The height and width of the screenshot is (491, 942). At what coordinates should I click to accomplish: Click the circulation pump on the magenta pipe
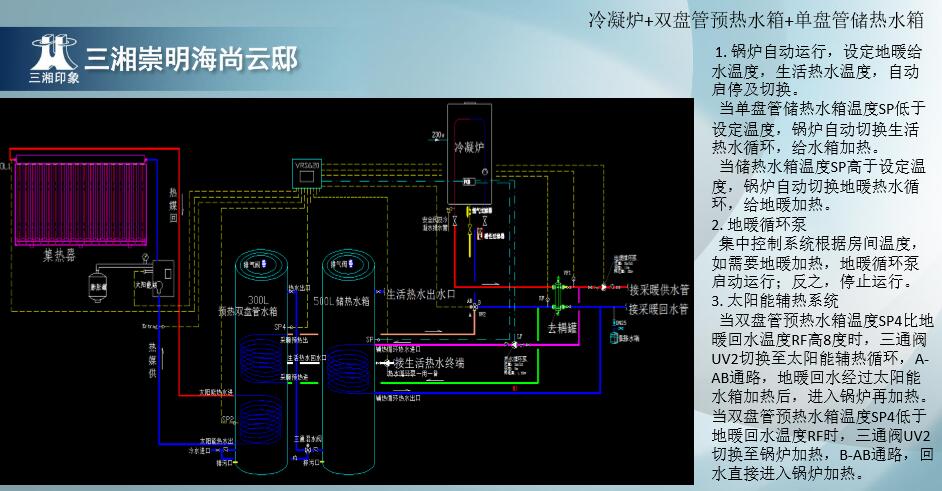514,344
